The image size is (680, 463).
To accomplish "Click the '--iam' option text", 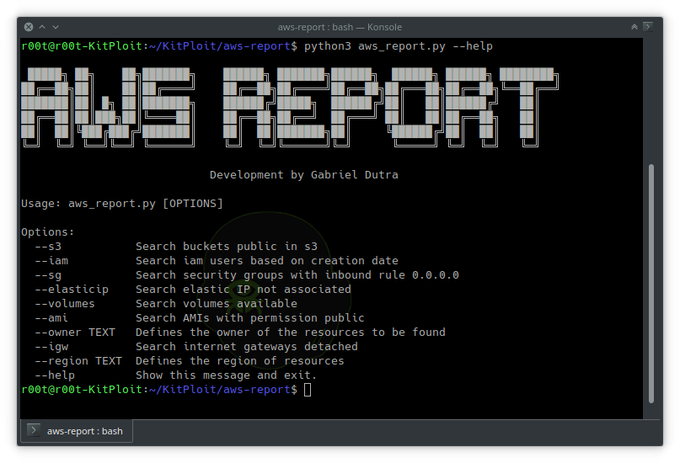I will [52, 261].
